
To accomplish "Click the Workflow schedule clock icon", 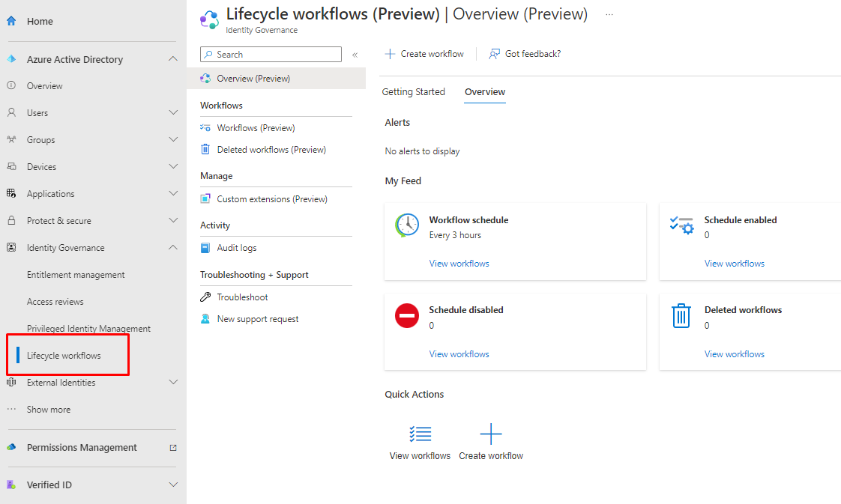I will 407,225.
